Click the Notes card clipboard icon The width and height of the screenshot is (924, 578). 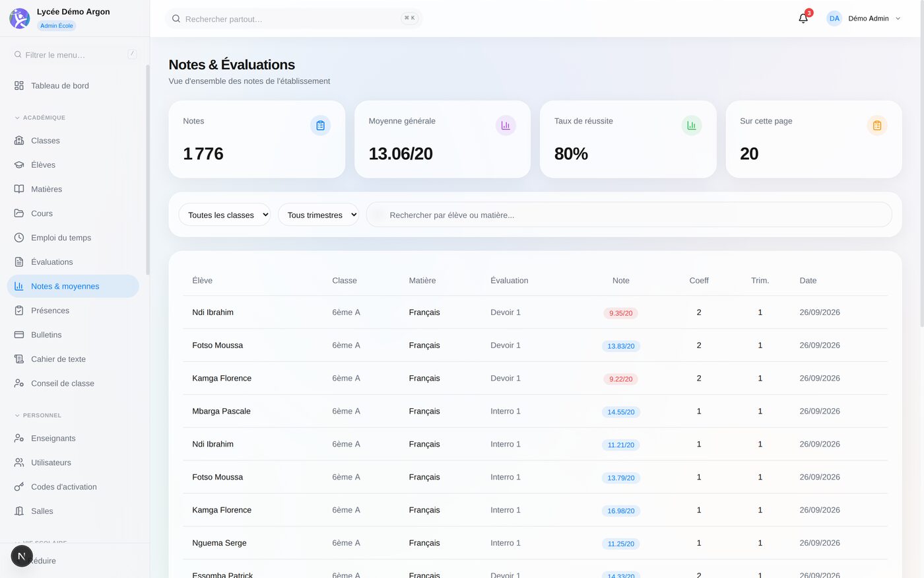[x=320, y=126]
